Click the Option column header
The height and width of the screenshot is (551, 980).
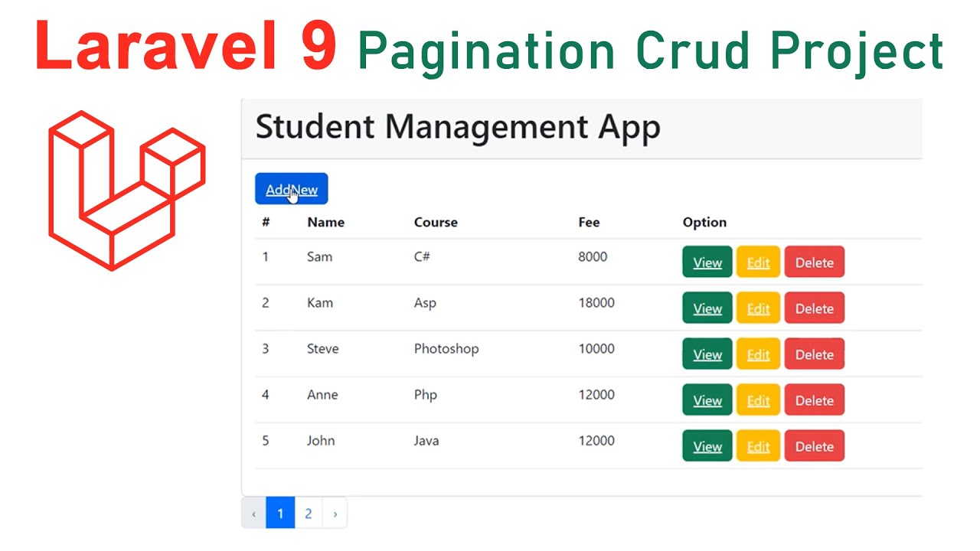(704, 223)
